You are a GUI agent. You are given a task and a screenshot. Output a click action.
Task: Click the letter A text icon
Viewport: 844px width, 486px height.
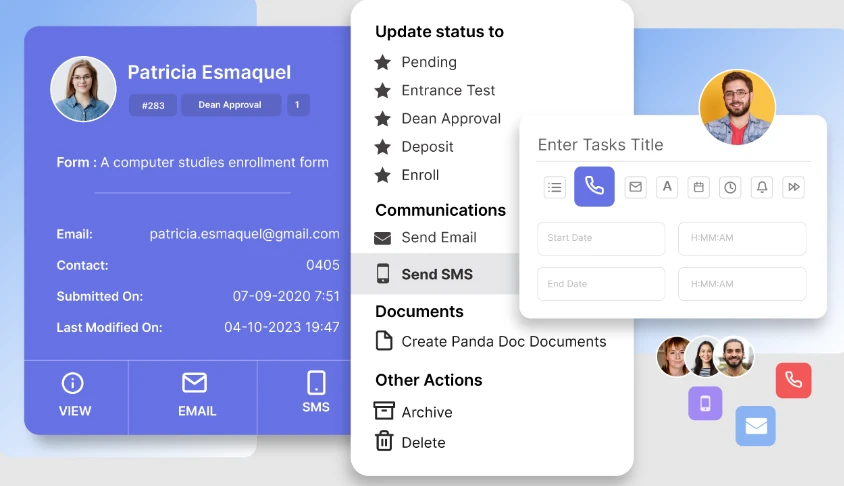click(x=667, y=187)
